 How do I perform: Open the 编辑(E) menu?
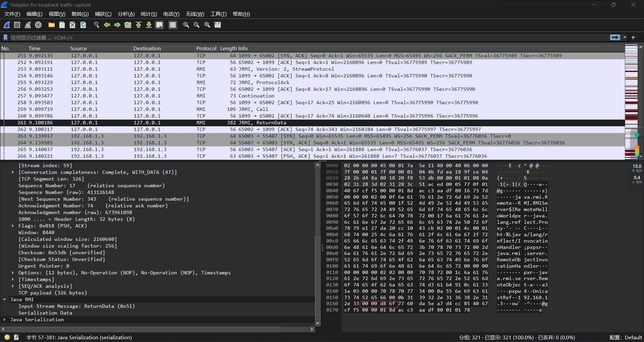(x=34, y=14)
